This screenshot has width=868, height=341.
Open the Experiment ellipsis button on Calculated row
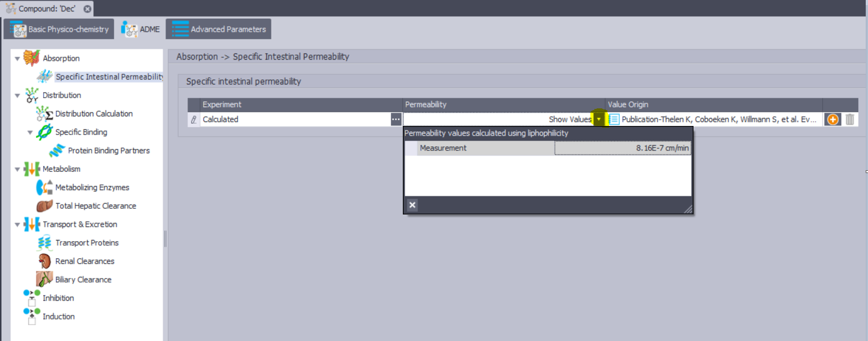tap(396, 119)
